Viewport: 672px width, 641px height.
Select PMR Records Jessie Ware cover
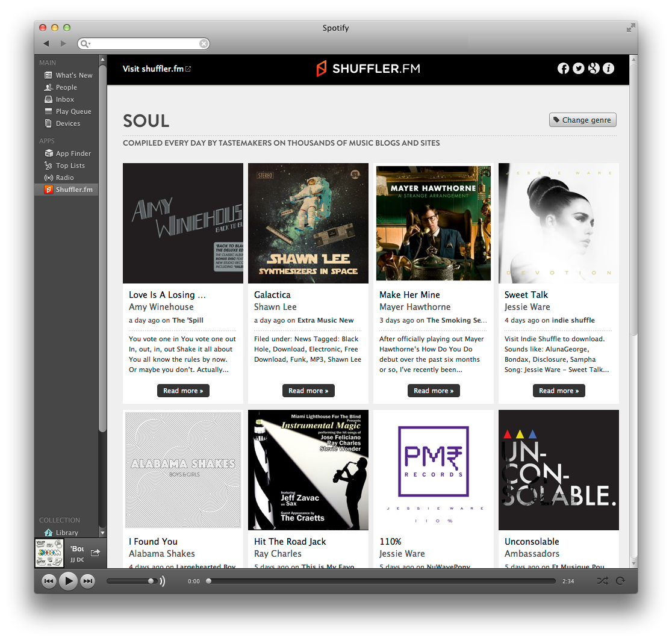coord(434,470)
